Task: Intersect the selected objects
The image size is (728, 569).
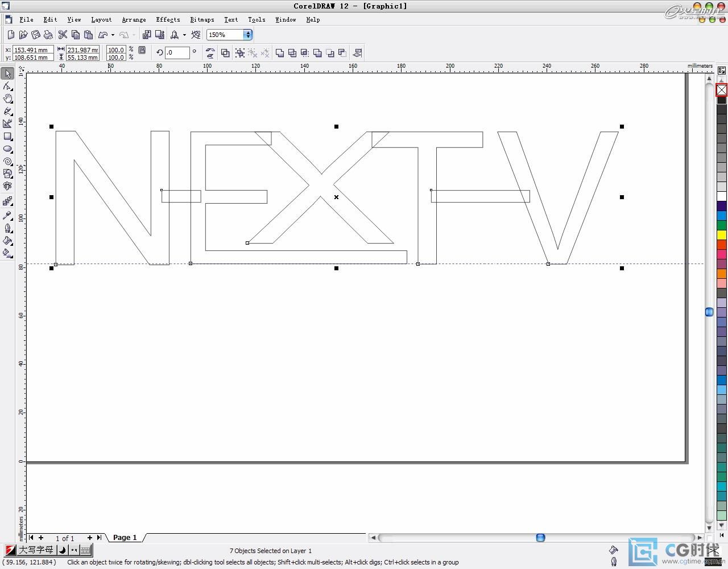Action: coord(305,53)
